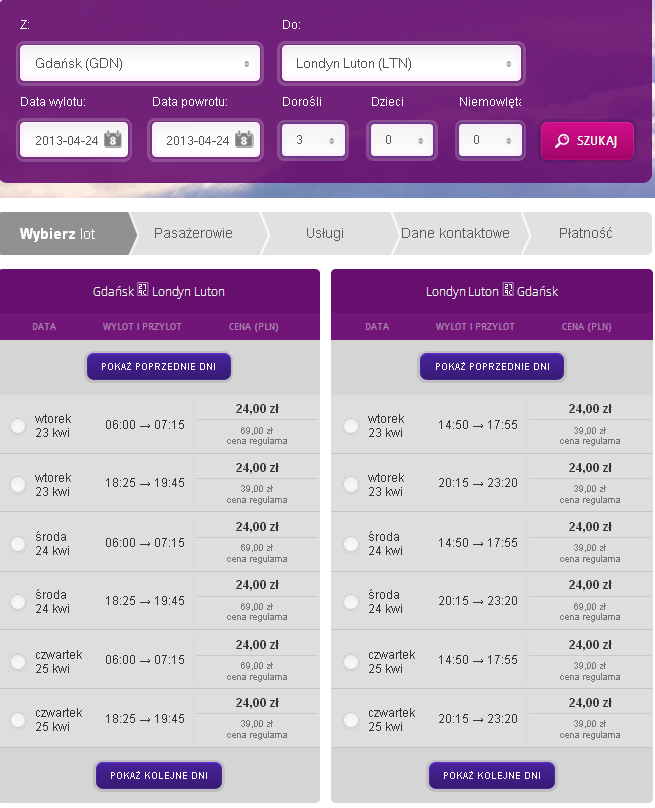Open destination Londyn Luton (LTN) dropdown
Viewport: 655px width, 808px height.
coord(401,63)
